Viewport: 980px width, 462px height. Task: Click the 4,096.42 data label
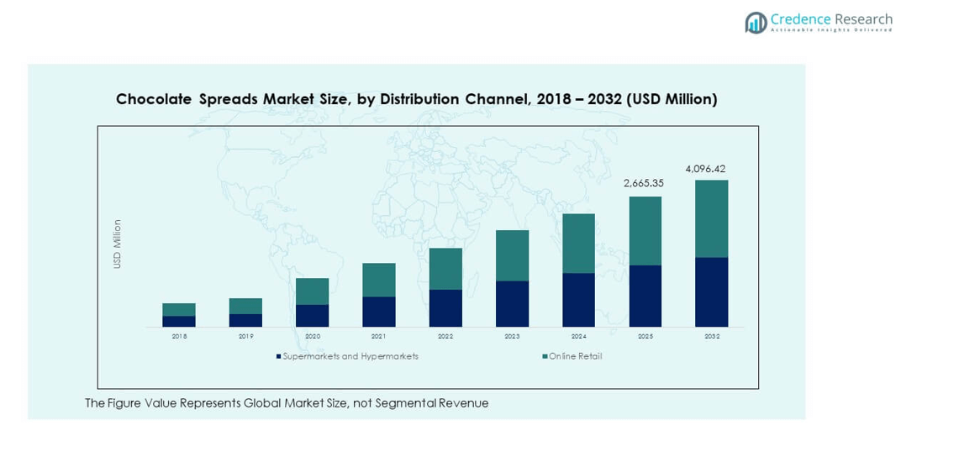point(705,169)
